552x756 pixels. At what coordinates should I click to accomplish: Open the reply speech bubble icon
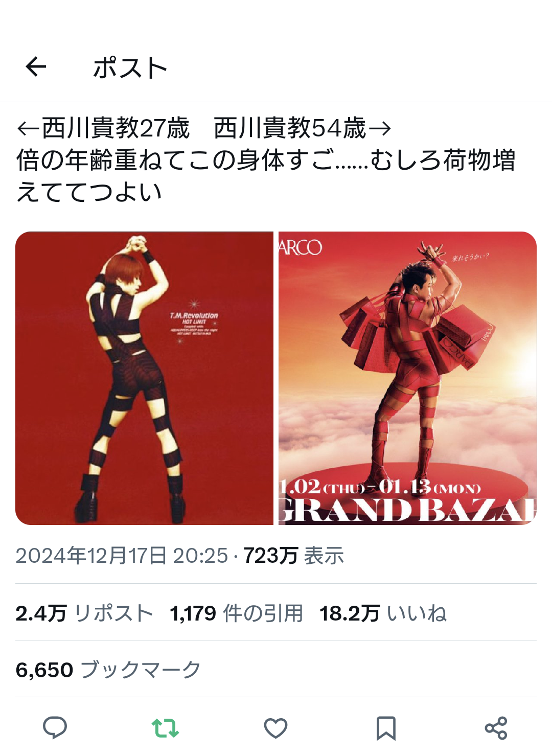pos(55,727)
